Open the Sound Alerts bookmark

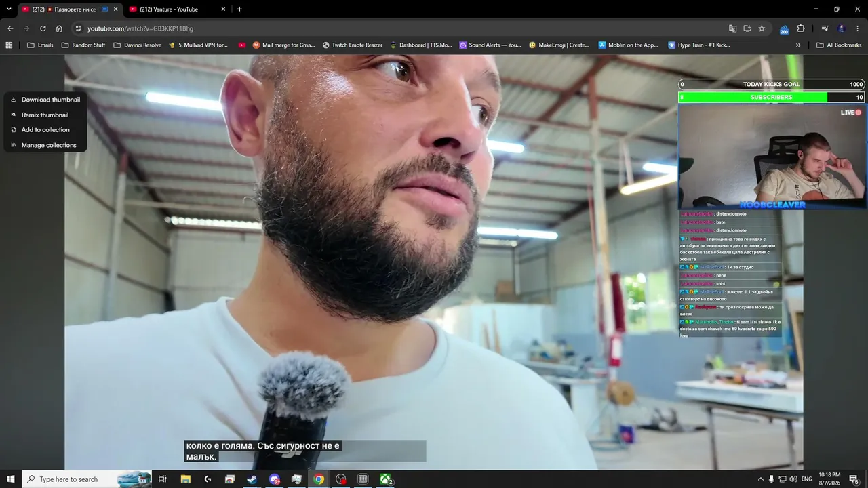[x=490, y=45]
